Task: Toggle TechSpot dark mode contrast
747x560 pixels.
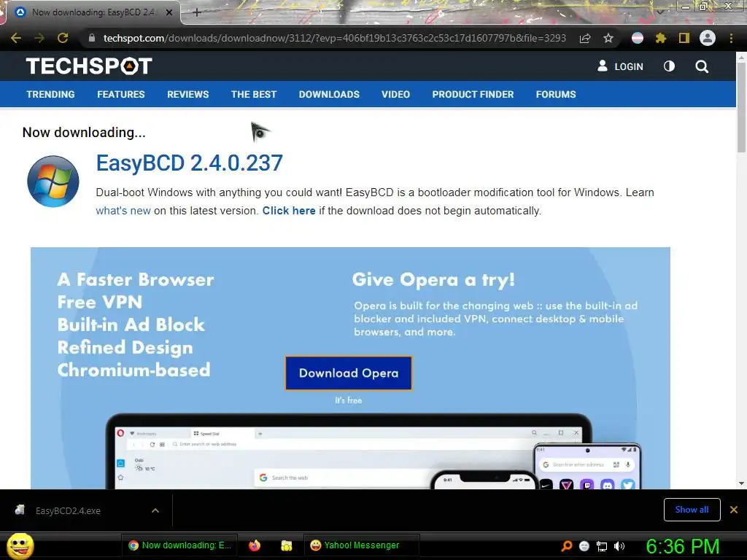Action: click(669, 66)
